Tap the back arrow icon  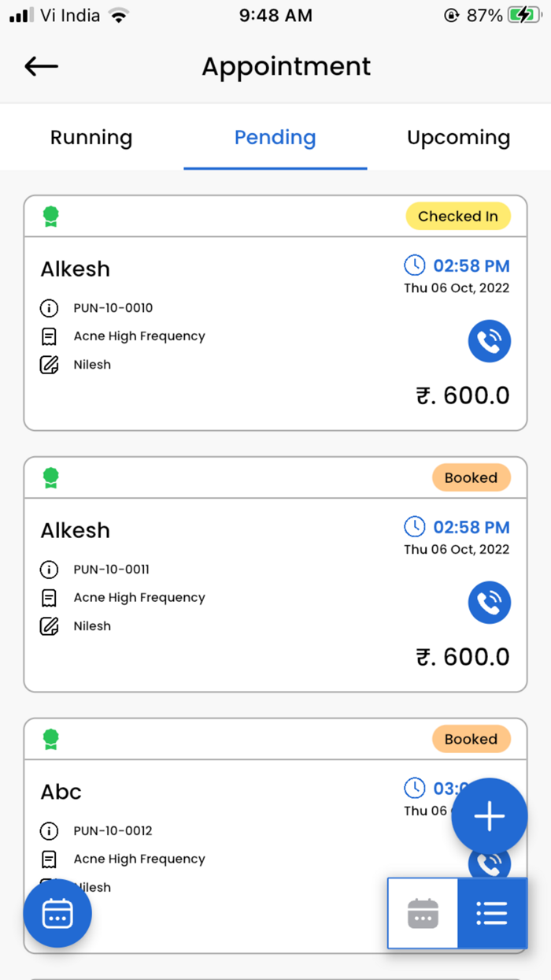[x=42, y=67]
